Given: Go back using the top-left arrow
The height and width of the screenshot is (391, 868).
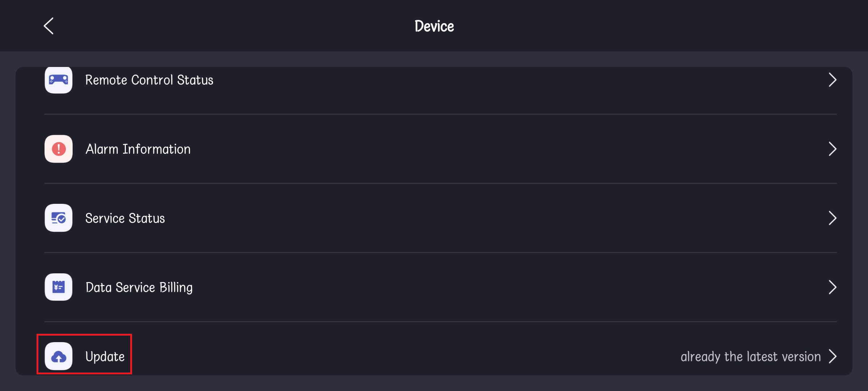Looking at the screenshot, I should [49, 26].
